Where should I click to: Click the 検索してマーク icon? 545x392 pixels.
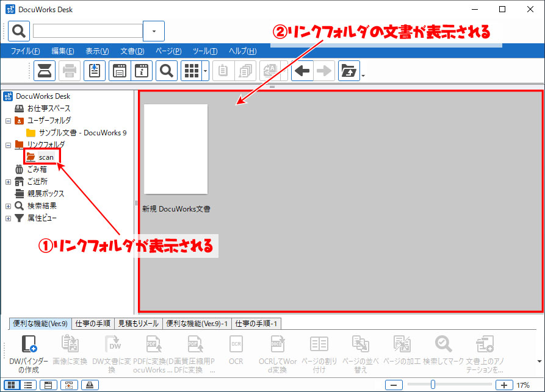click(443, 344)
